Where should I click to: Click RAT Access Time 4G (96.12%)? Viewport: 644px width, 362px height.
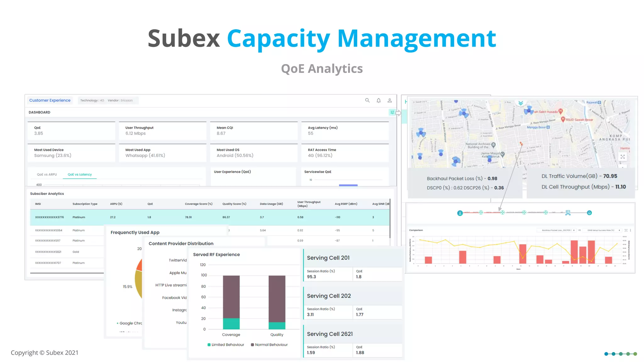click(x=345, y=153)
